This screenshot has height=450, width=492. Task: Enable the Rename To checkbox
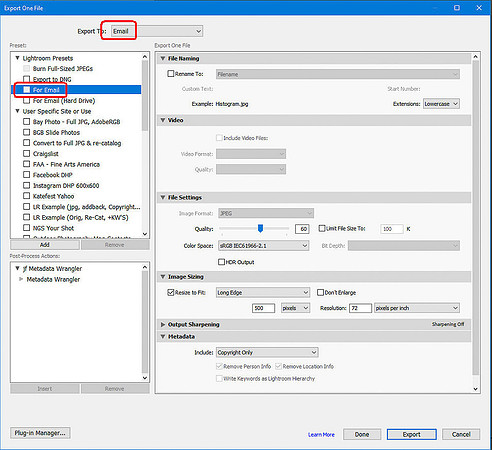pos(171,74)
